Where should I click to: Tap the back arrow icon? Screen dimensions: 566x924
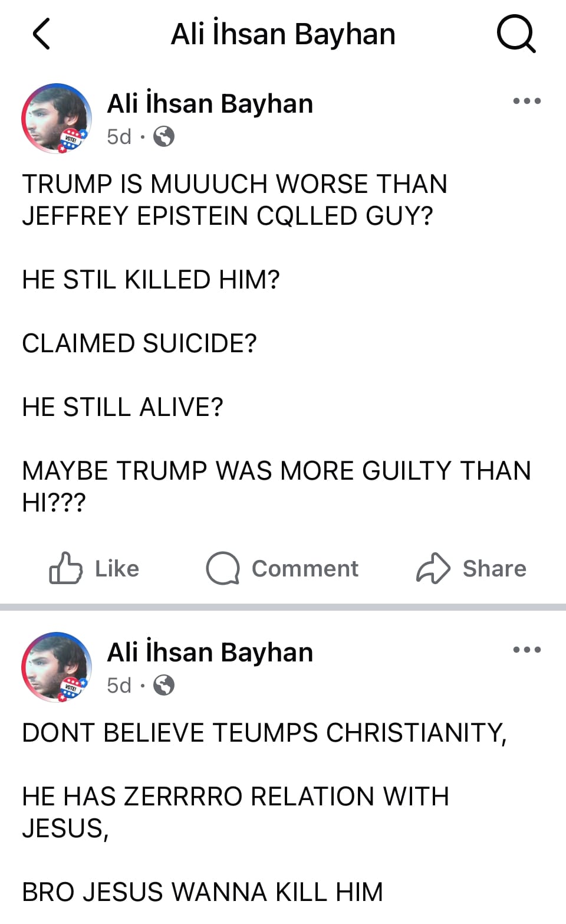click(41, 34)
